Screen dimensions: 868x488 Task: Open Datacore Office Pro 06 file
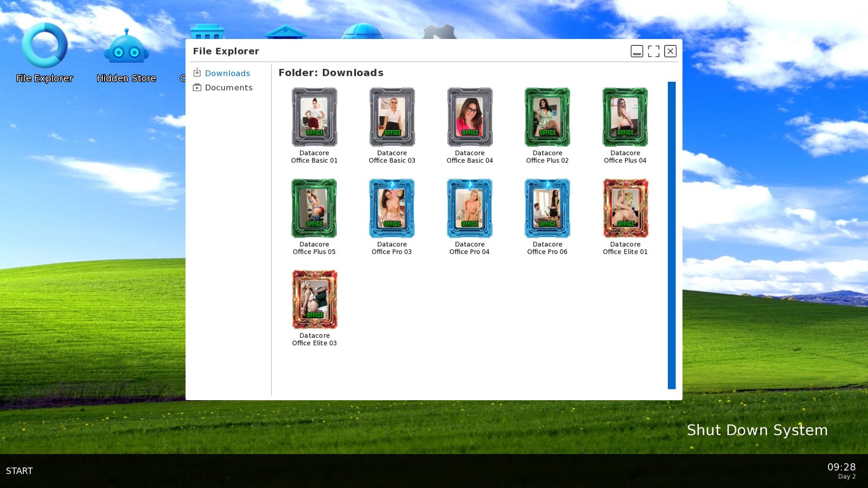coord(547,209)
